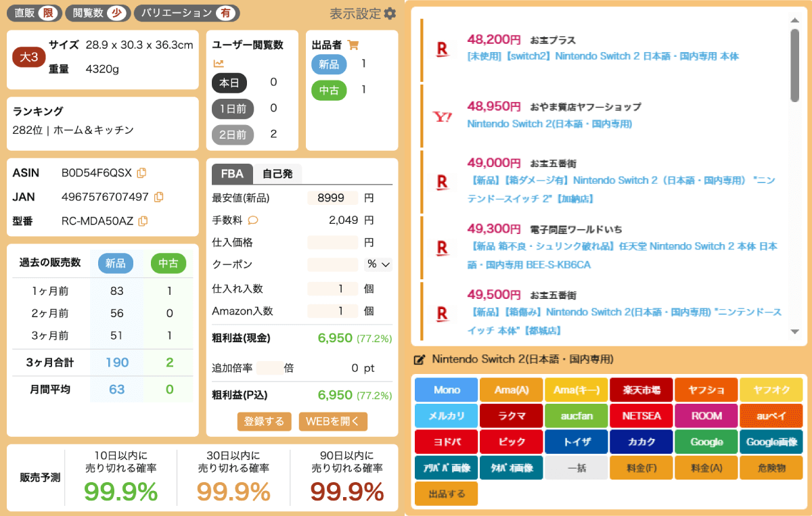Copy the JAN code
812x516 pixels.
click(x=158, y=197)
